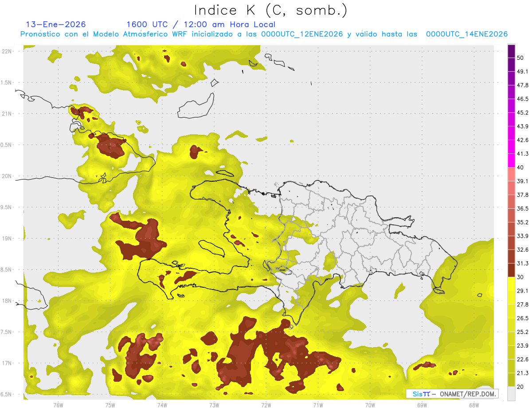Click the 'Pronóstico con el Modelo Atmósferico WRF' line
Viewport: 532px width, 411px height.
click(264, 34)
